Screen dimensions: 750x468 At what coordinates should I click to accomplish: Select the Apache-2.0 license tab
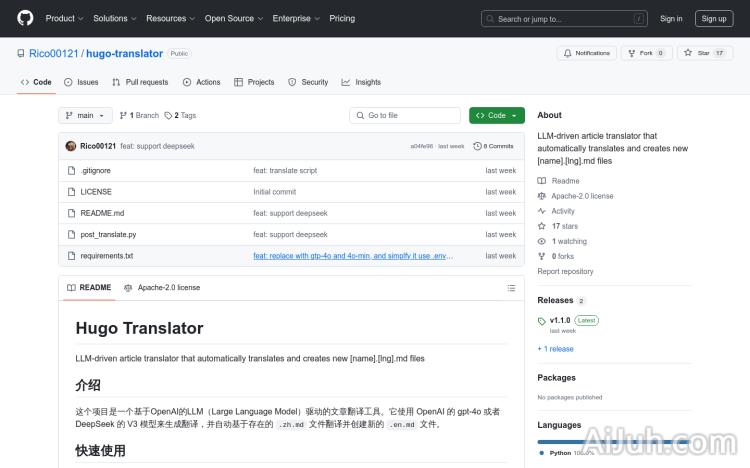[162, 288]
